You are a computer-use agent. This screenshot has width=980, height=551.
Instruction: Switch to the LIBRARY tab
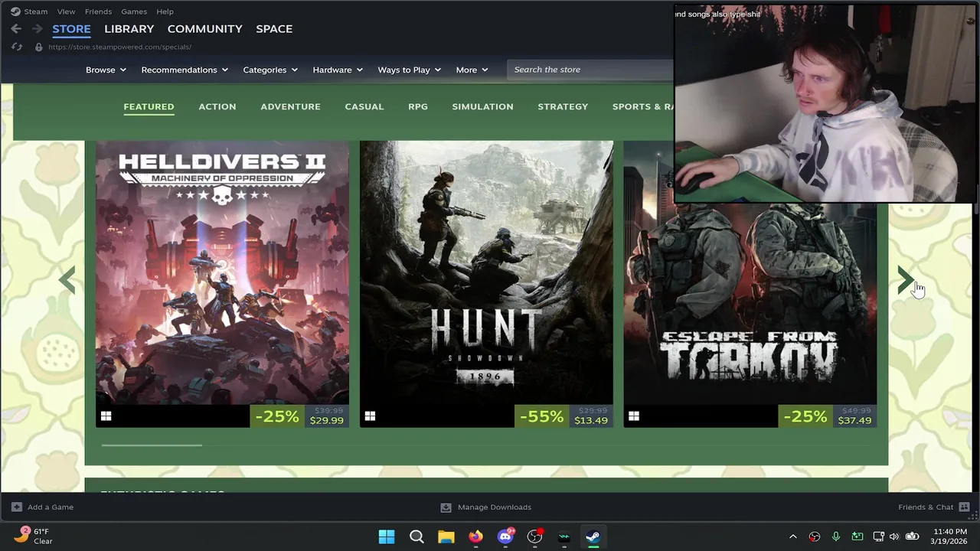point(129,29)
